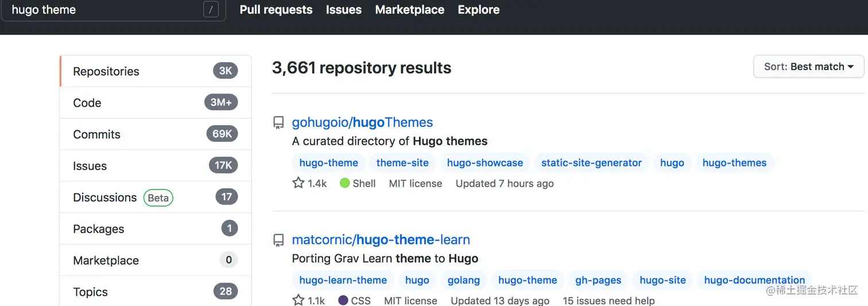Click MIT license text under hugo-theme-learn
868x306 pixels.
pyautogui.click(x=410, y=301)
